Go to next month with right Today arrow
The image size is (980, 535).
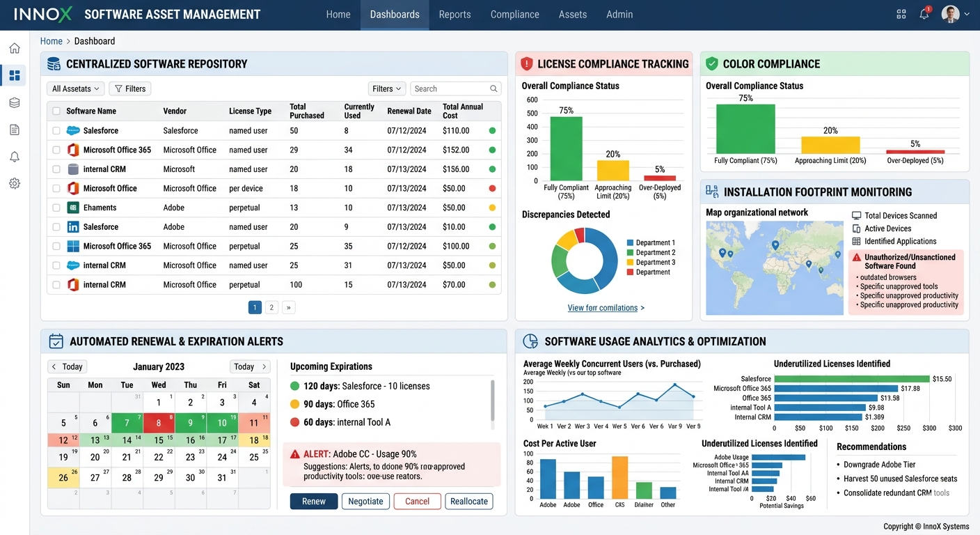[250, 366]
